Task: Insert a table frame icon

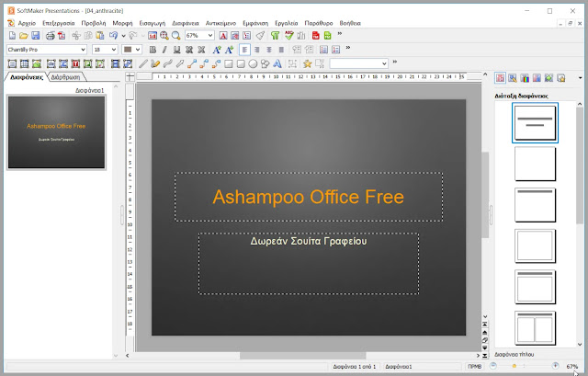Action: tap(25, 63)
